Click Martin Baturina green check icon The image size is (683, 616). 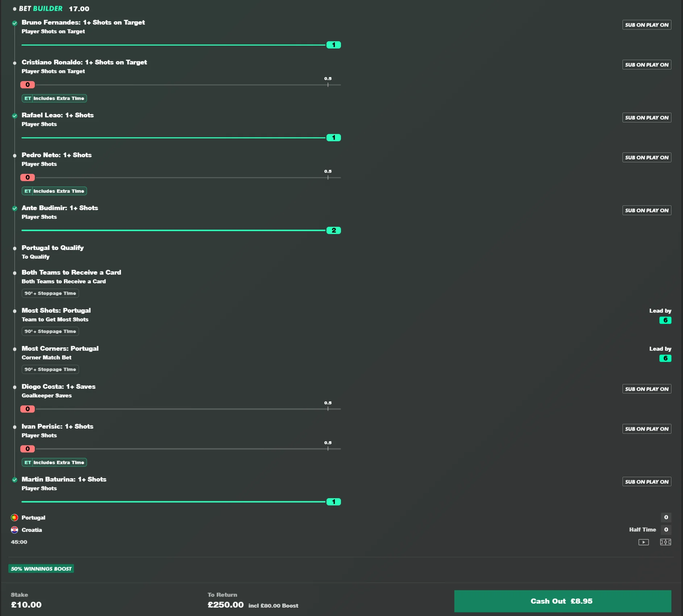click(x=14, y=480)
